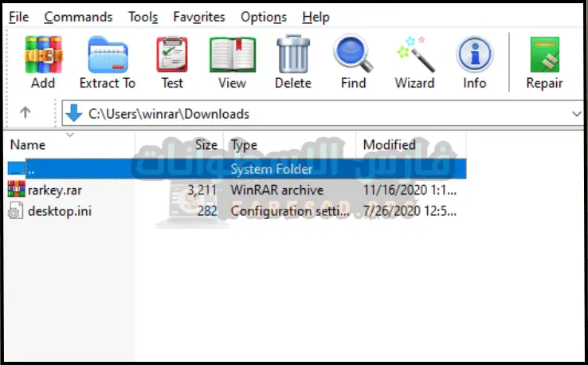Click the Extract To folder icon
The width and height of the screenshot is (588, 365).
tap(108, 56)
